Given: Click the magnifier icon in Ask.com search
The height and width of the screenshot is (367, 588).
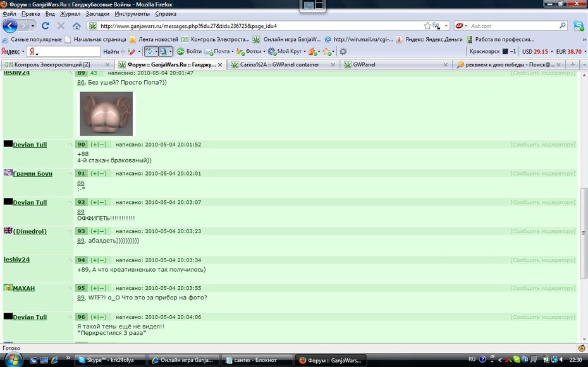Looking at the screenshot, I should click(x=563, y=25).
